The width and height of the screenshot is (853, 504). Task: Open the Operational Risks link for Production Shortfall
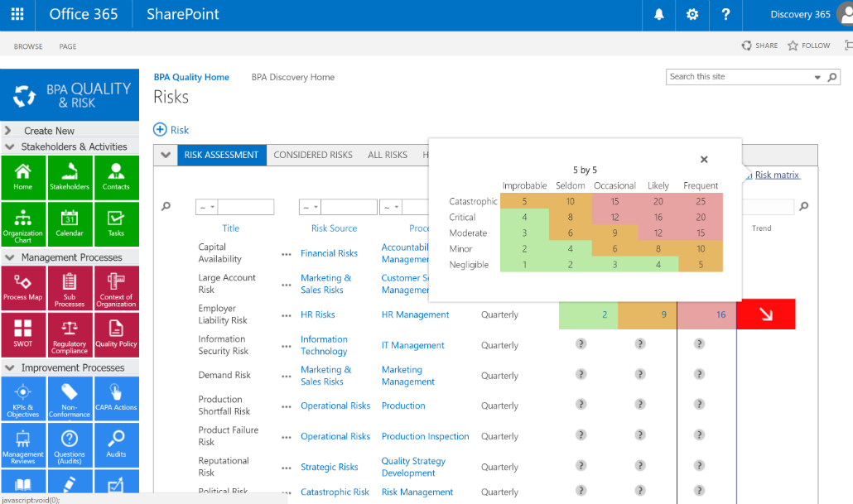pos(335,406)
